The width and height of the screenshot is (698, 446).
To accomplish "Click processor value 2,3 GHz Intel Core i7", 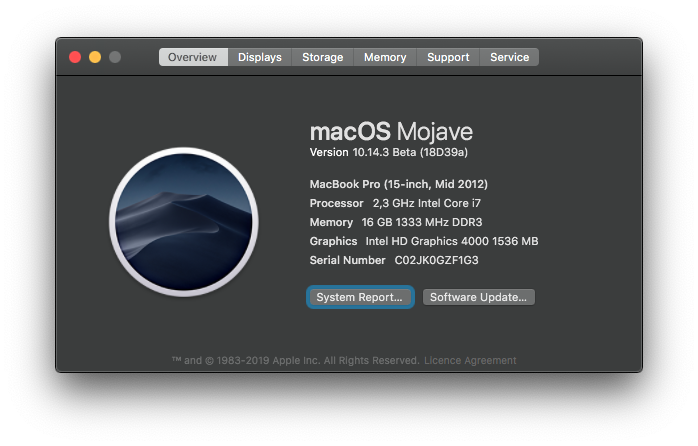I will (426, 203).
